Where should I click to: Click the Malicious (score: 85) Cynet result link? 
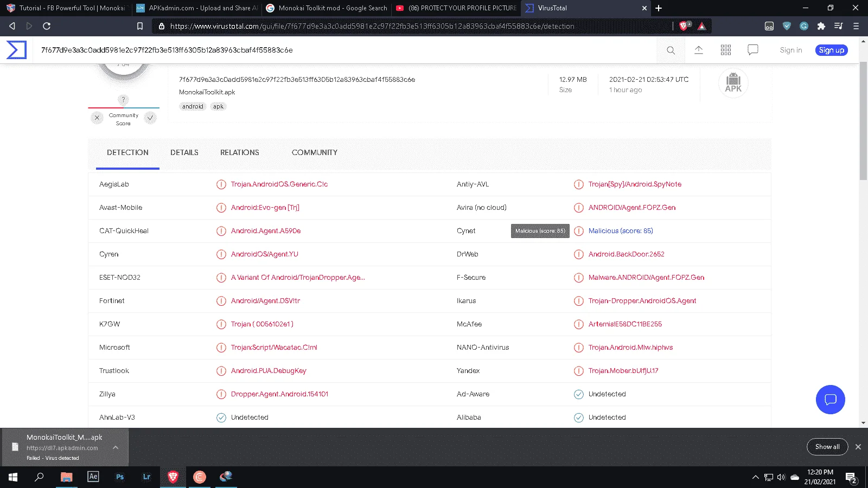pos(621,231)
